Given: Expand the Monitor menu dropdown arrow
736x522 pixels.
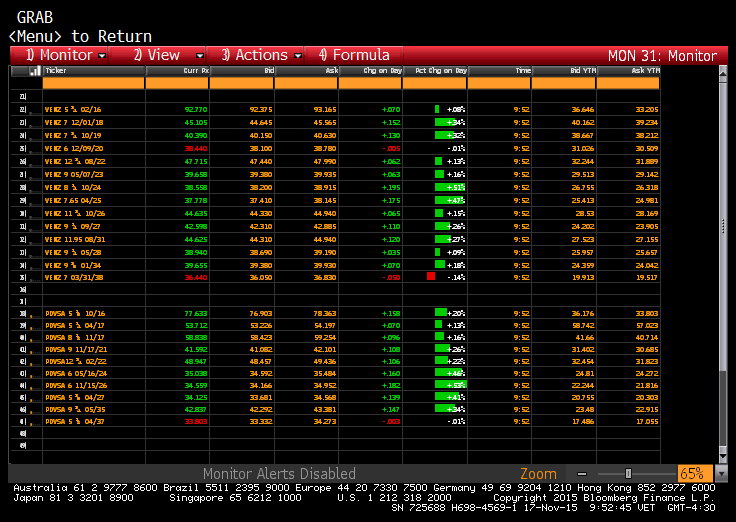Looking at the screenshot, I should 102,55.
